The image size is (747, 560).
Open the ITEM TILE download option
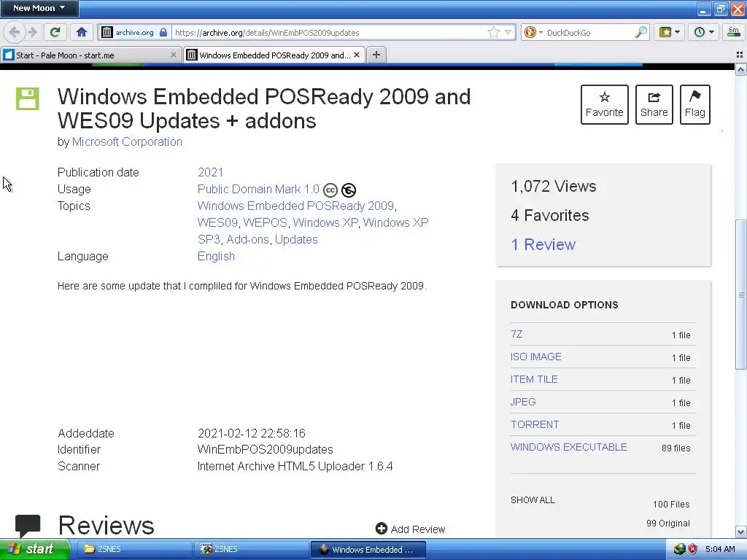[534, 379]
